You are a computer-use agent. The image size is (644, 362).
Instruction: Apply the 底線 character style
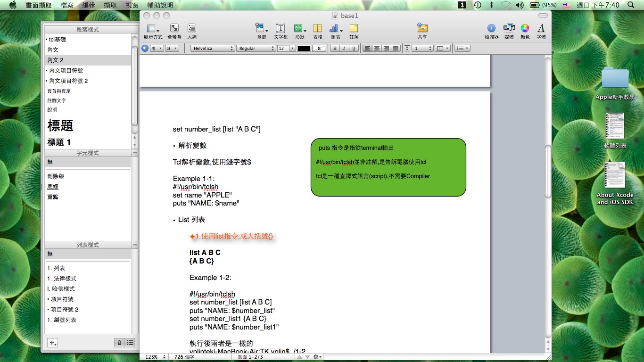coord(88,186)
